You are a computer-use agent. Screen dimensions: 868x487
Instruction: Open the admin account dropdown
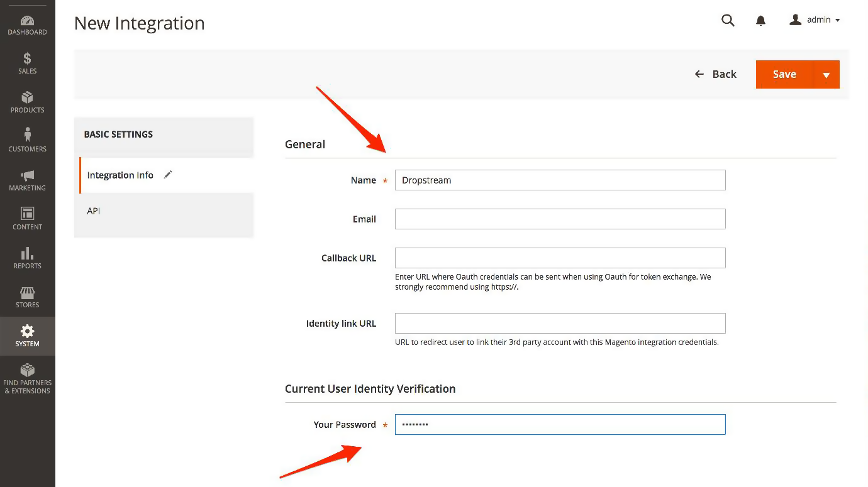pyautogui.click(x=815, y=20)
